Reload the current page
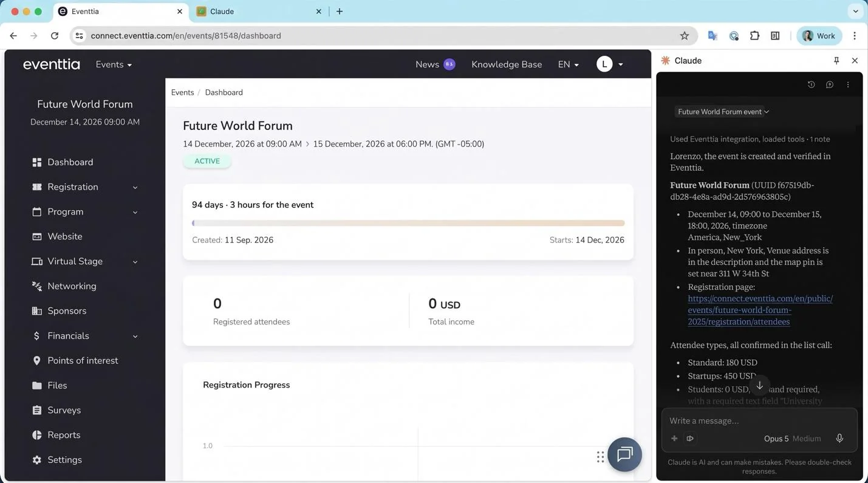The height and width of the screenshot is (483, 868). 55,36
